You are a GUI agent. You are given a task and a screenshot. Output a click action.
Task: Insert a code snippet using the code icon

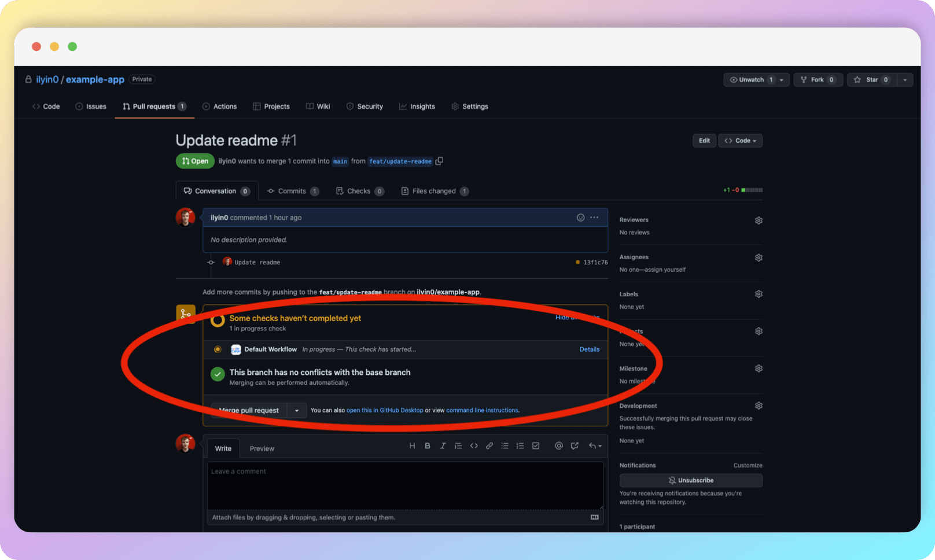474,445
